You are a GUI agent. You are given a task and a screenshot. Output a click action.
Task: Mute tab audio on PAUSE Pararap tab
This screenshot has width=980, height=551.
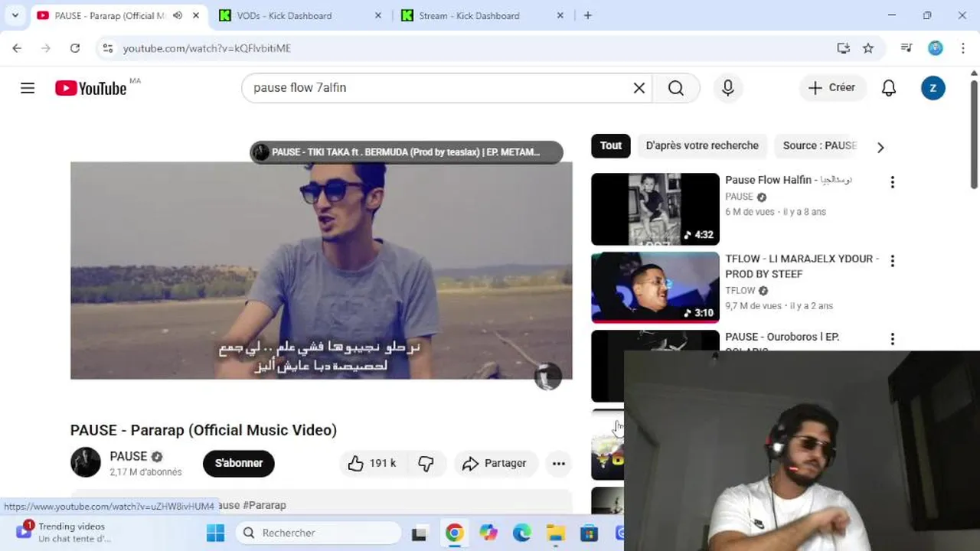point(178,15)
